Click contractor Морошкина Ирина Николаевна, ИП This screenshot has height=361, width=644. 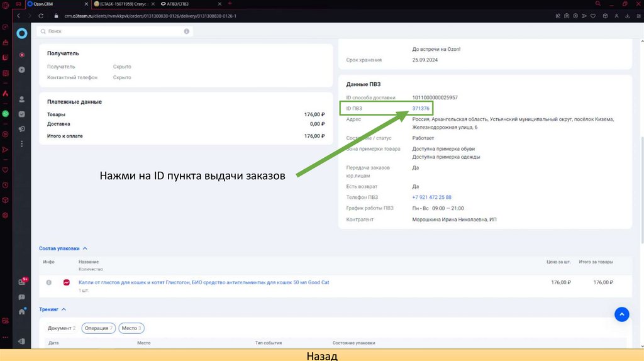(x=454, y=219)
